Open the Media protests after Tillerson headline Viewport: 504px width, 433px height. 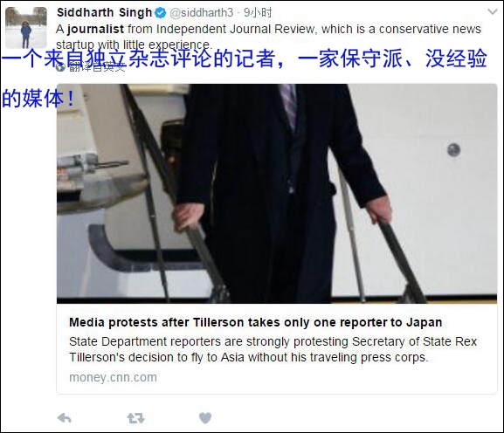[256, 322]
